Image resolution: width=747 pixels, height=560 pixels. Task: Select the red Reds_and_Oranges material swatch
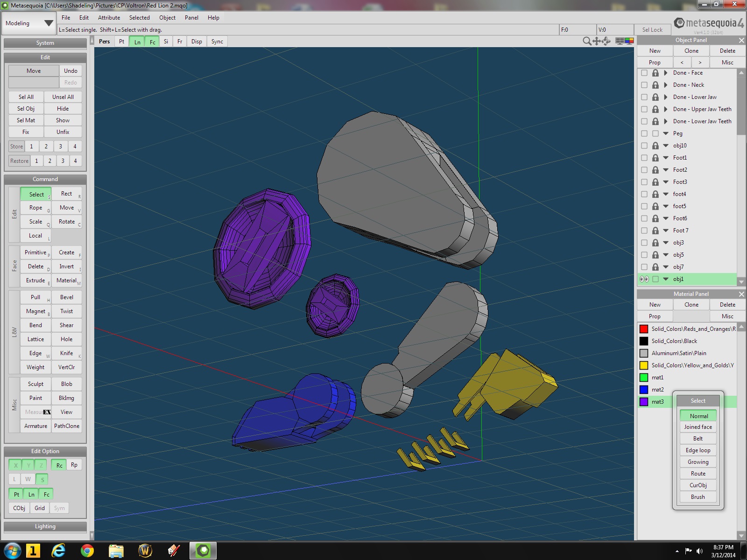(644, 329)
